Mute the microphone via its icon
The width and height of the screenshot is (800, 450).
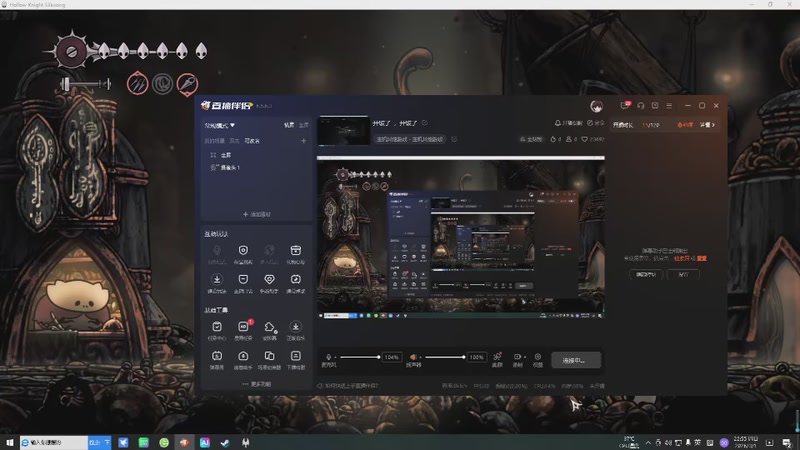click(329, 357)
